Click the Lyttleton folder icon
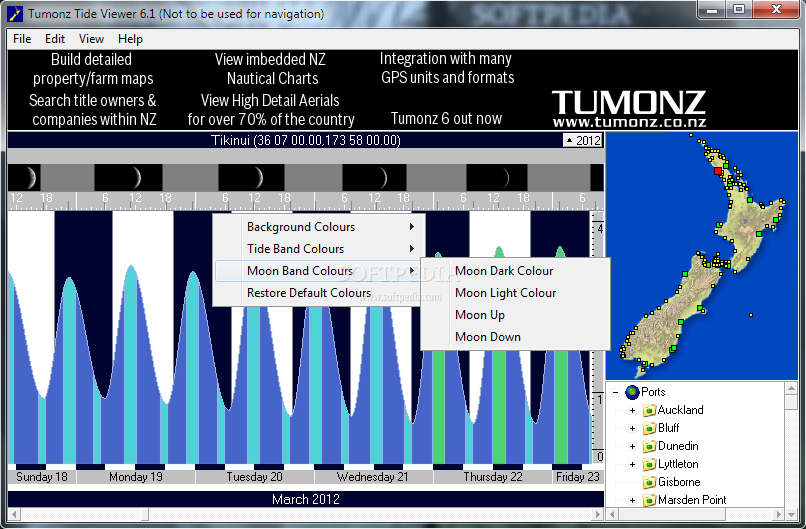806x529 pixels. pos(649,464)
